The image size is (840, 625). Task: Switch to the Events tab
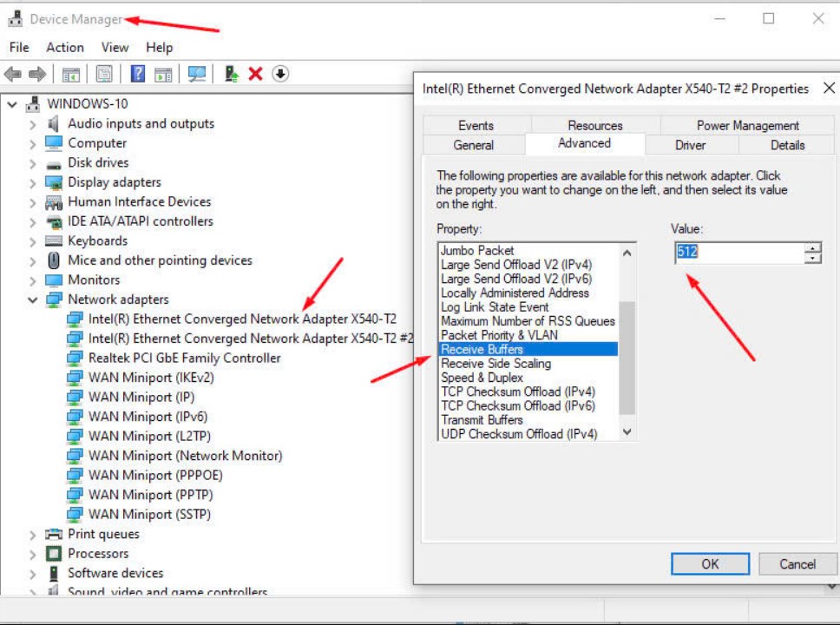[476, 125]
